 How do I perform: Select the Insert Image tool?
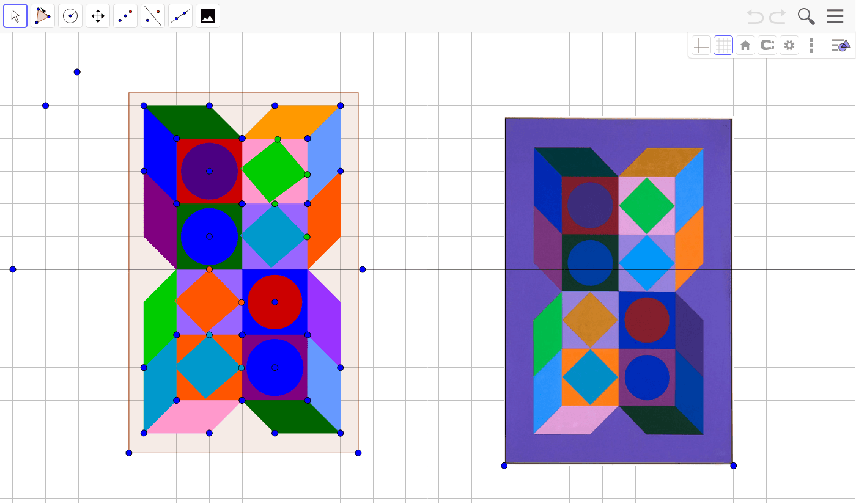pos(208,16)
